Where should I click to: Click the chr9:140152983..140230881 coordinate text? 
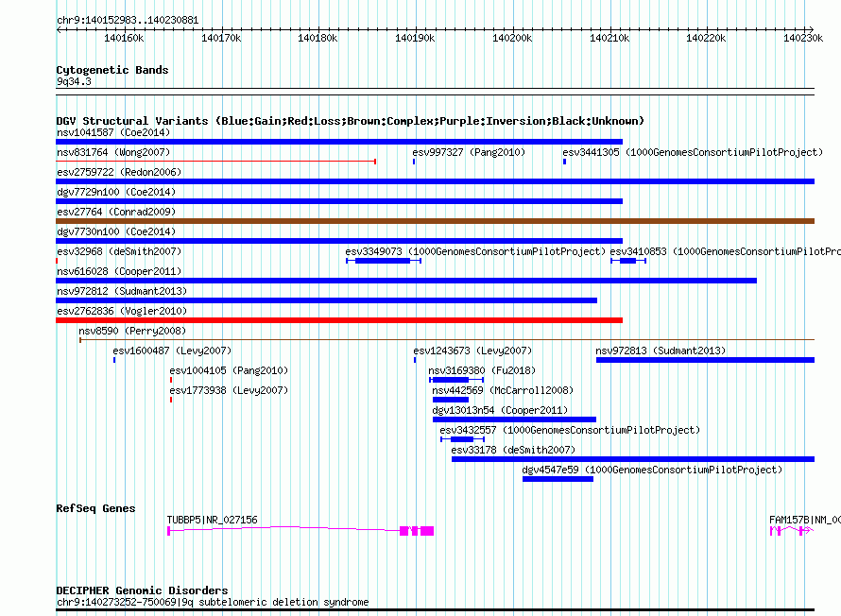(128, 20)
